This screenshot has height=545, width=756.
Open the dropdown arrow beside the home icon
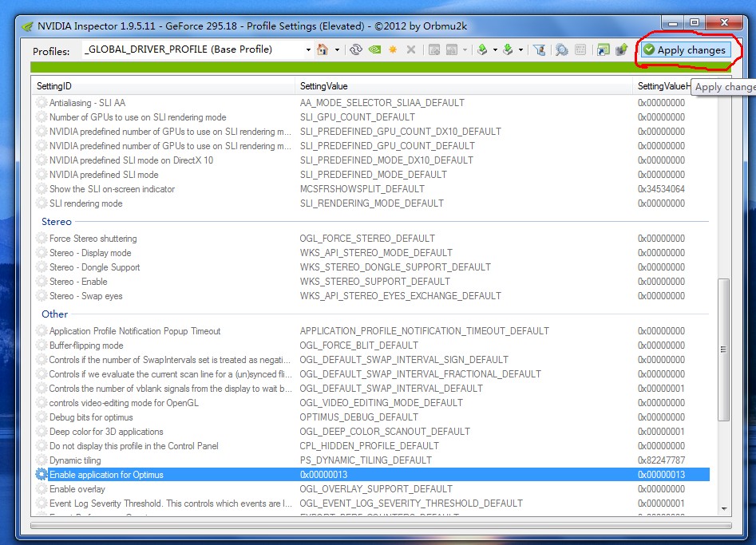[337, 49]
